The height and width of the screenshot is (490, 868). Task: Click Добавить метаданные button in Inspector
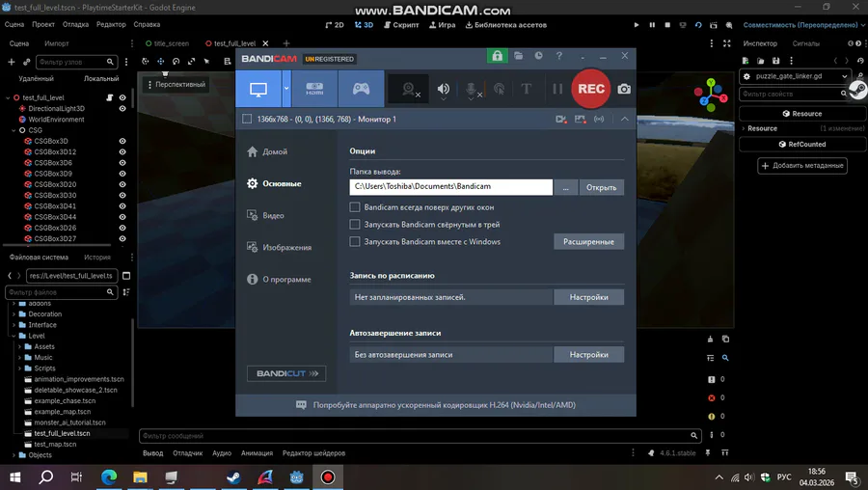pyautogui.click(x=802, y=166)
